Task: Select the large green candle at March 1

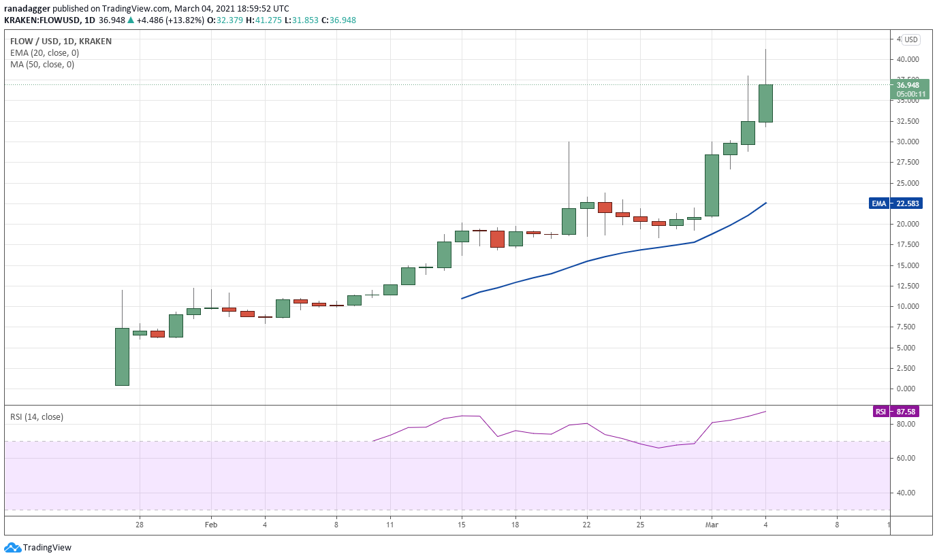Action: tap(712, 185)
